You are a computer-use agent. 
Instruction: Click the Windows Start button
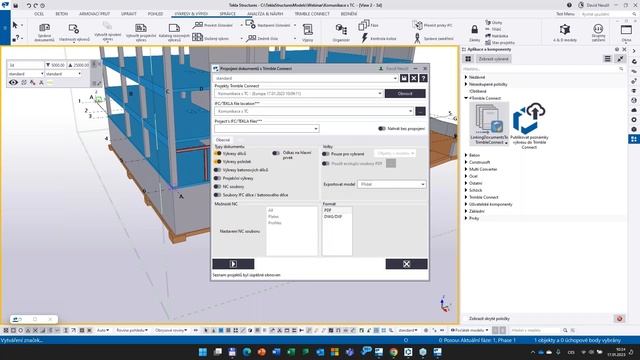[x=202, y=352]
